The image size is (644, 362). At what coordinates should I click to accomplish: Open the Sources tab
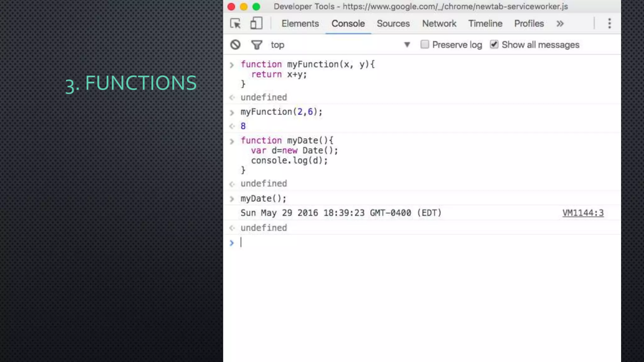pos(393,24)
